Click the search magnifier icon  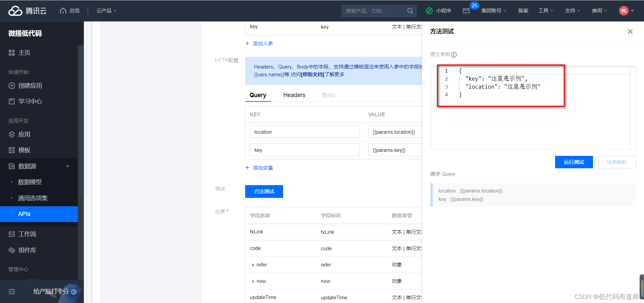(x=410, y=11)
